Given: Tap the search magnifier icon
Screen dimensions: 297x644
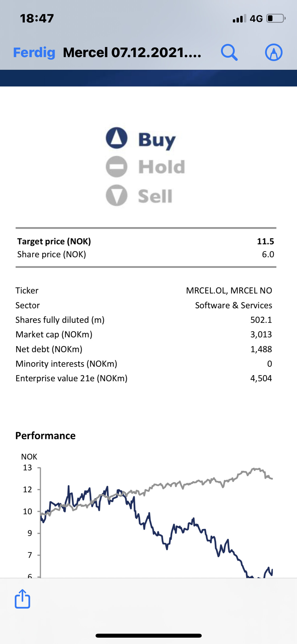Looking at the screenshot, I should [229, 52].
